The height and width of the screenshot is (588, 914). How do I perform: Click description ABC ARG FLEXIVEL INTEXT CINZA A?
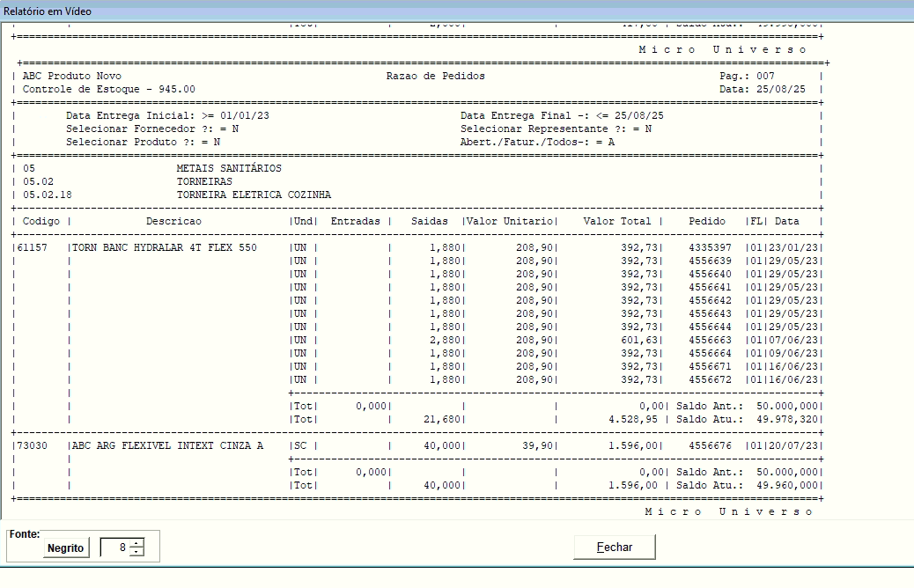[x=167, y=445]
